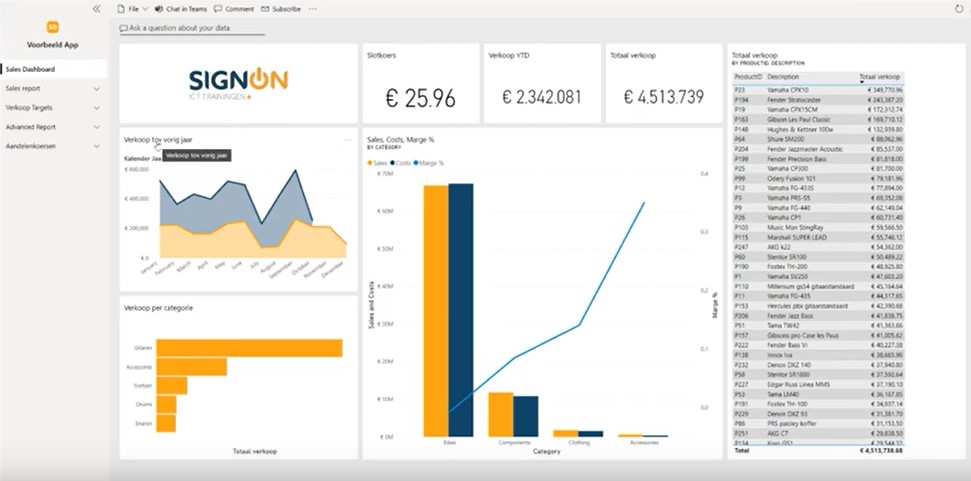Click the Sales legend item in chart
Image resolution: width=971 pixels, height=481 pixels.
pyautogui.click(x=380, y=161)
